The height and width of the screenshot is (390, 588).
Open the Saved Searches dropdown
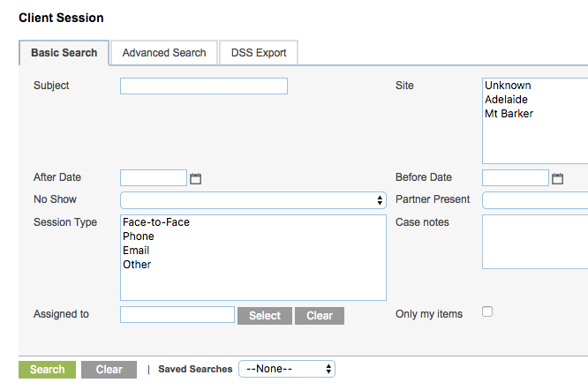(x=287, y=369)
